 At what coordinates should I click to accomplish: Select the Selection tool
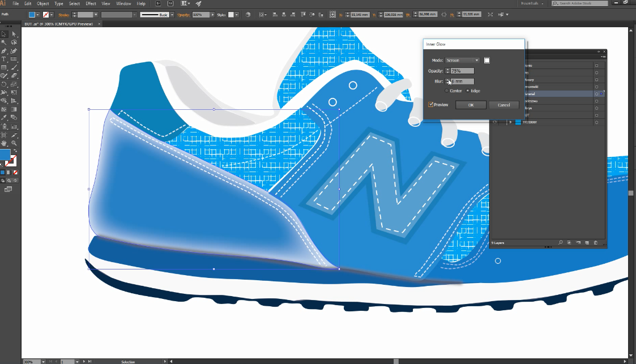click(4, 34)
